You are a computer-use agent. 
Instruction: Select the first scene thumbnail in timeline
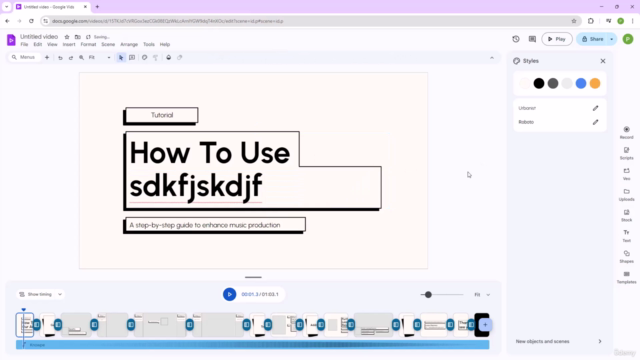[24, 325]
